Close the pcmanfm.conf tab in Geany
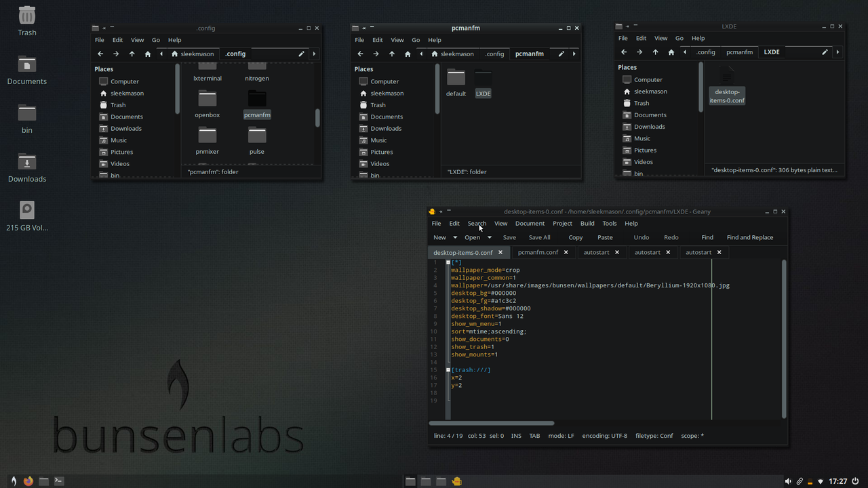This screenshot has width=868, height=488. coord(566,252)
